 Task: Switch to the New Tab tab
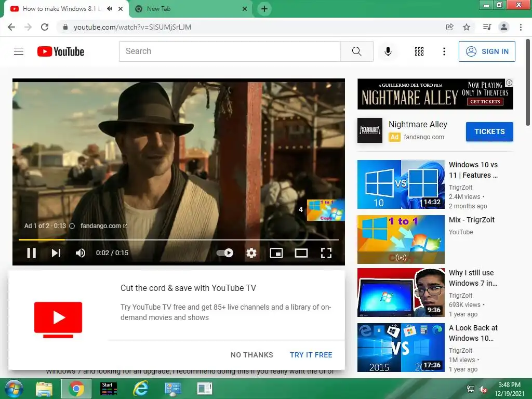(x=191, y=9)
